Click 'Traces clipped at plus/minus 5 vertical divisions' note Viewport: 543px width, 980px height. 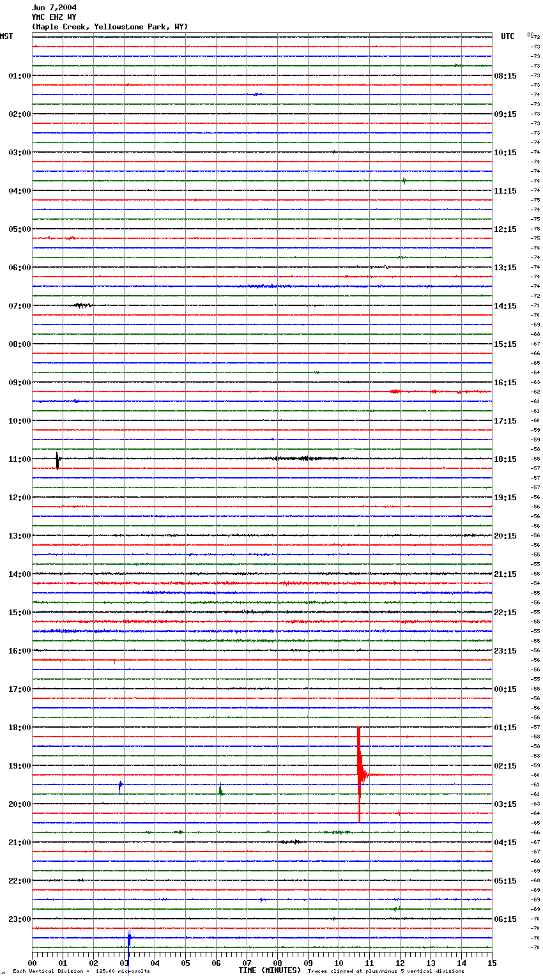(x=386, y=972)
